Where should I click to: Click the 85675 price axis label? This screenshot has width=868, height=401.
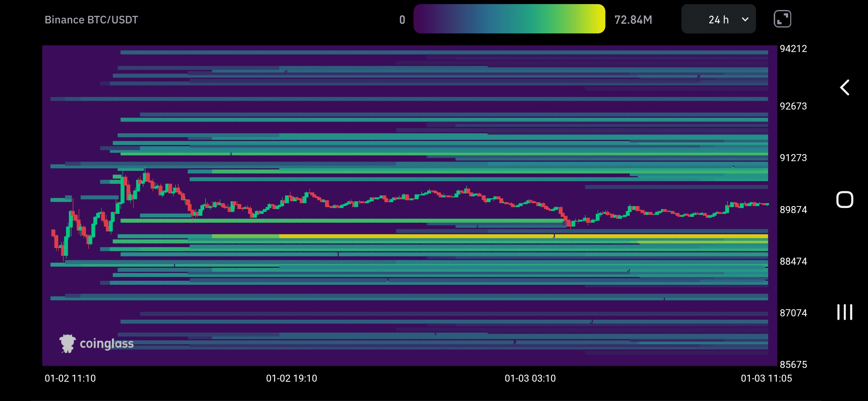coord(793,364)
